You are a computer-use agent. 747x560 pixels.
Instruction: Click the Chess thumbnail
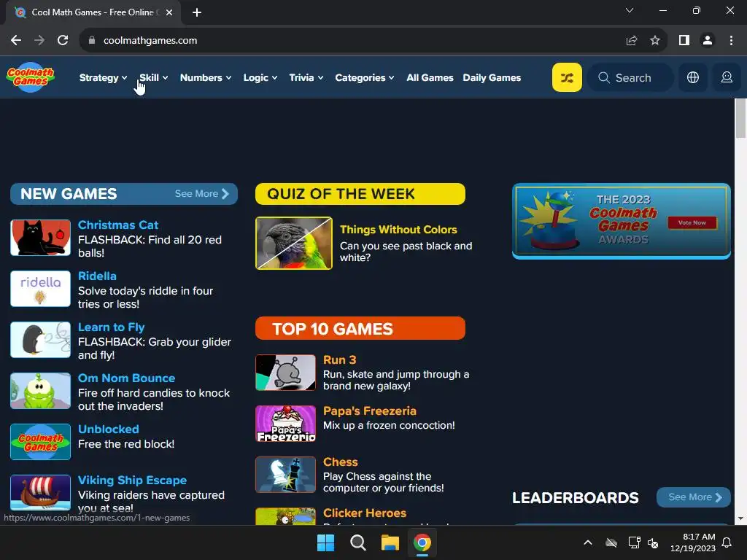point(285,474)
